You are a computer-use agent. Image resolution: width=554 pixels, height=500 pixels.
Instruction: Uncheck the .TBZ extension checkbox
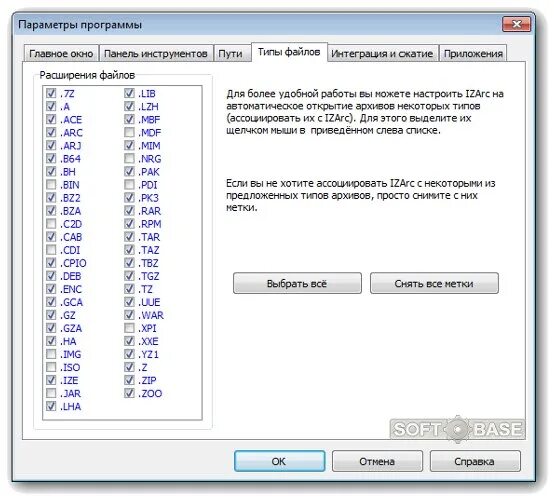click(x=129, y=263)
